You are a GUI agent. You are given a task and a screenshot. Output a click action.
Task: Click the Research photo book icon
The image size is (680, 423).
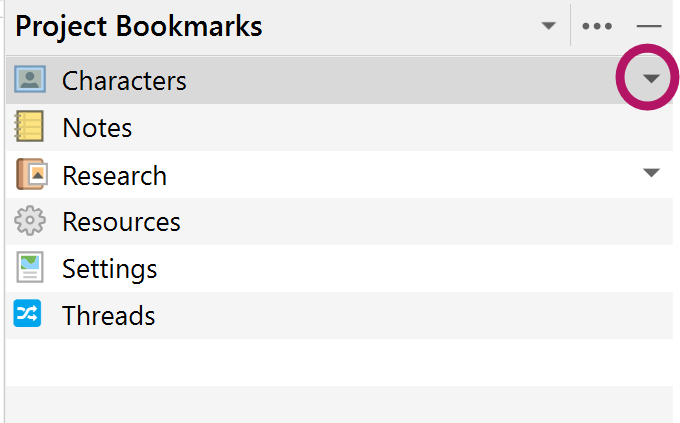pyautogui.click(x=30, y=175)
